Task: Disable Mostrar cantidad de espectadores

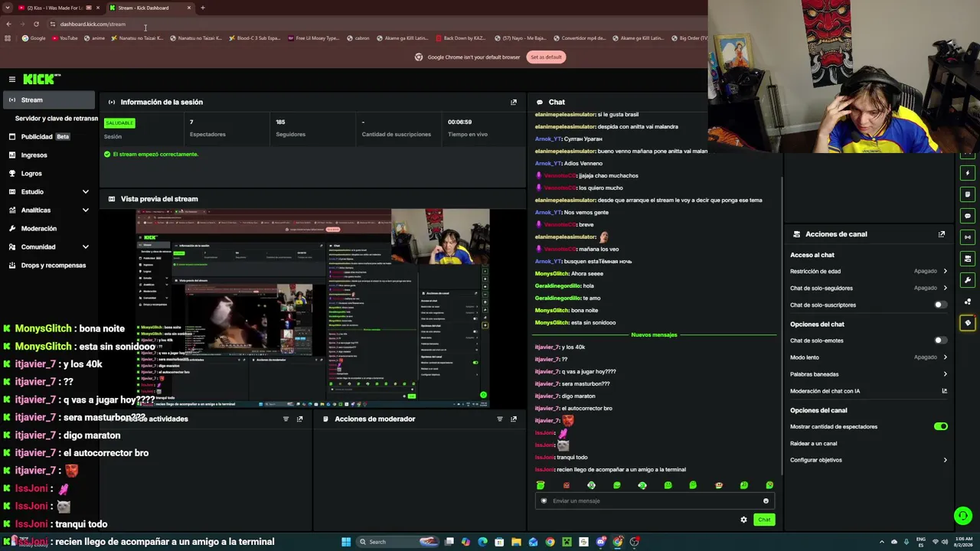Action: 940,426
